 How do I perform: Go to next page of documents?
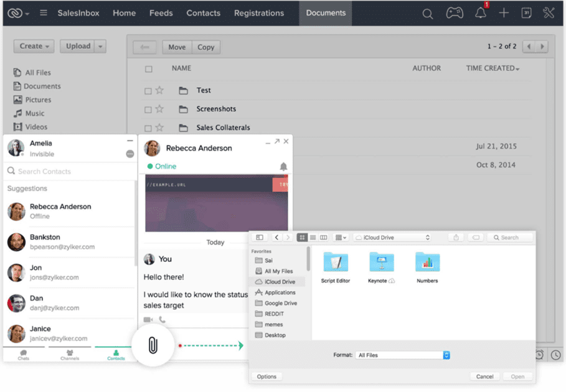[x=542, y=47]
